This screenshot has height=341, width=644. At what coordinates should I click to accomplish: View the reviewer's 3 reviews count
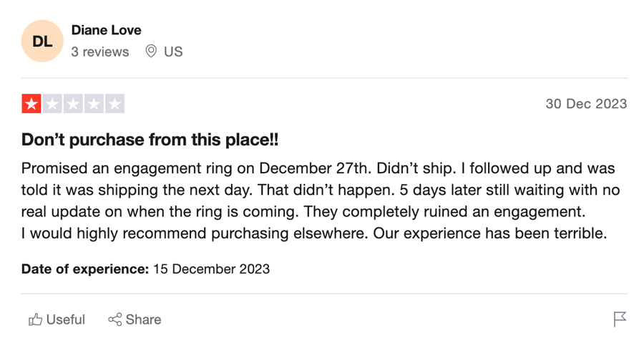[99, 52]
